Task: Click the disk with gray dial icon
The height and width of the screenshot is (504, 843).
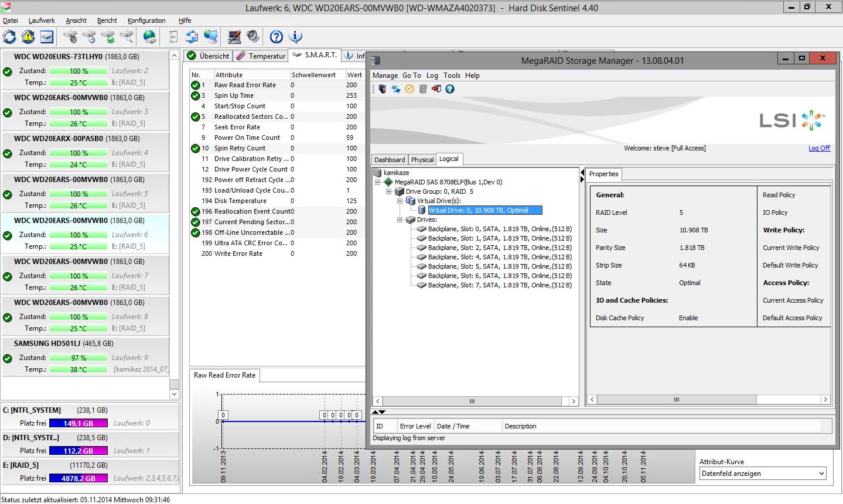Action: 70,37
